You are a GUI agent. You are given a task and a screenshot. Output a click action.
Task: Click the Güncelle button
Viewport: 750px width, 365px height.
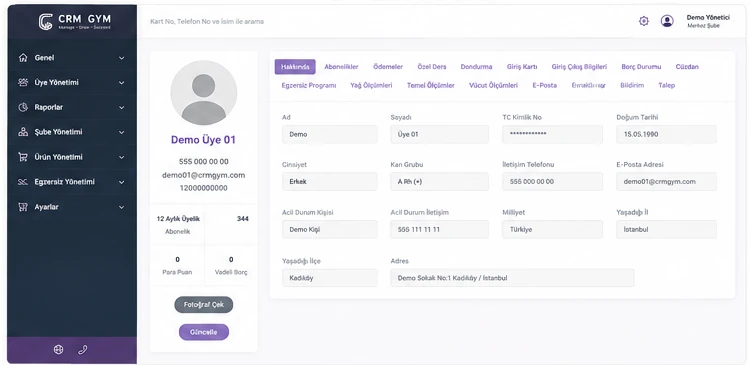[204, 332]
